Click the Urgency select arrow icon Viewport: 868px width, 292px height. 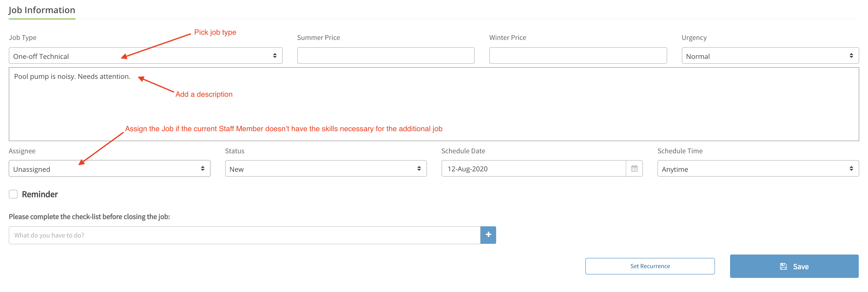point(851,55)
